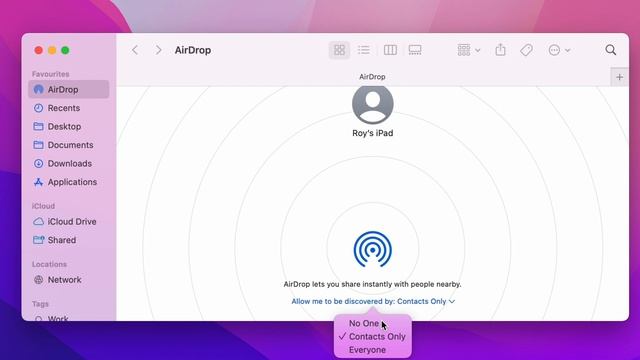Go back using the left chevron

tap(135, 50)
